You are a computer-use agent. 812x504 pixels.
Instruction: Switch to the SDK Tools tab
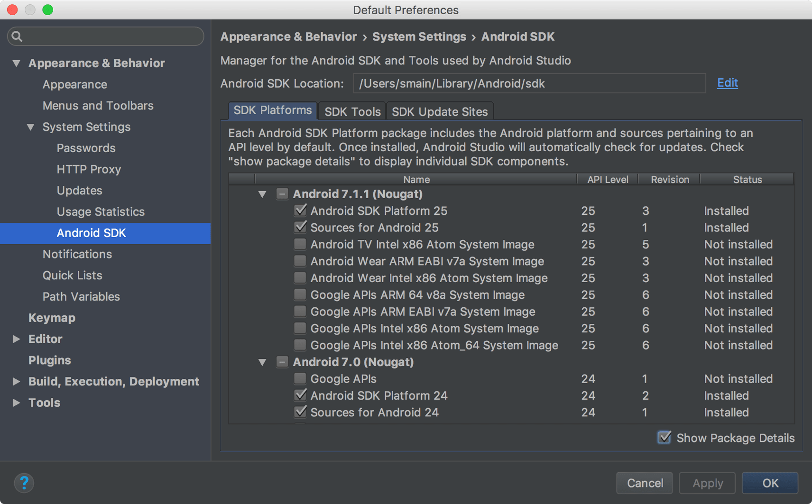(352, 111)
